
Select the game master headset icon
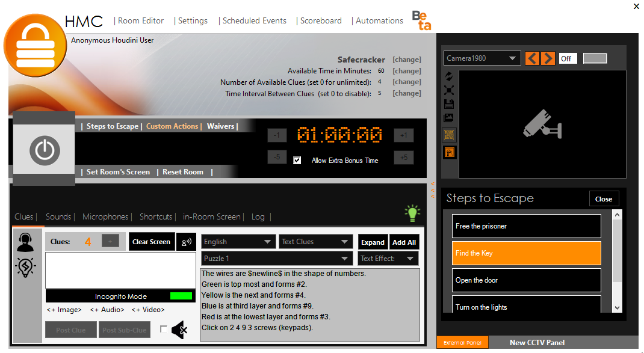pos(26,242)
